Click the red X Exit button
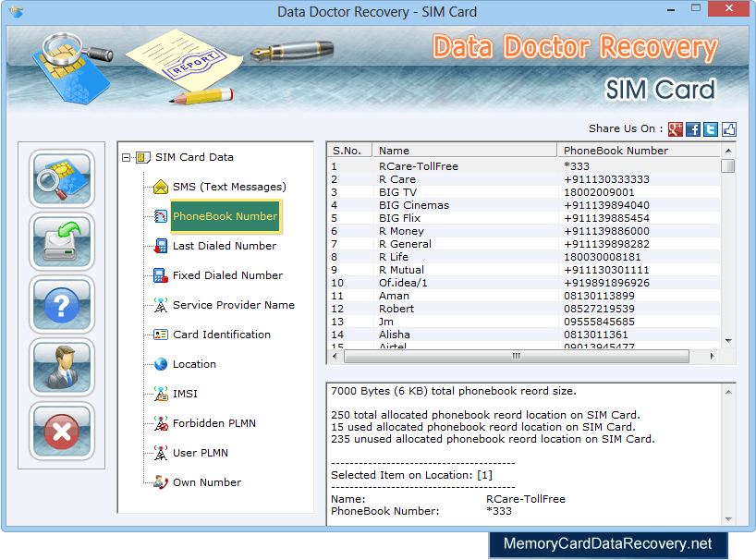Screen dimensions: 756x560 (x=62, y=431)
